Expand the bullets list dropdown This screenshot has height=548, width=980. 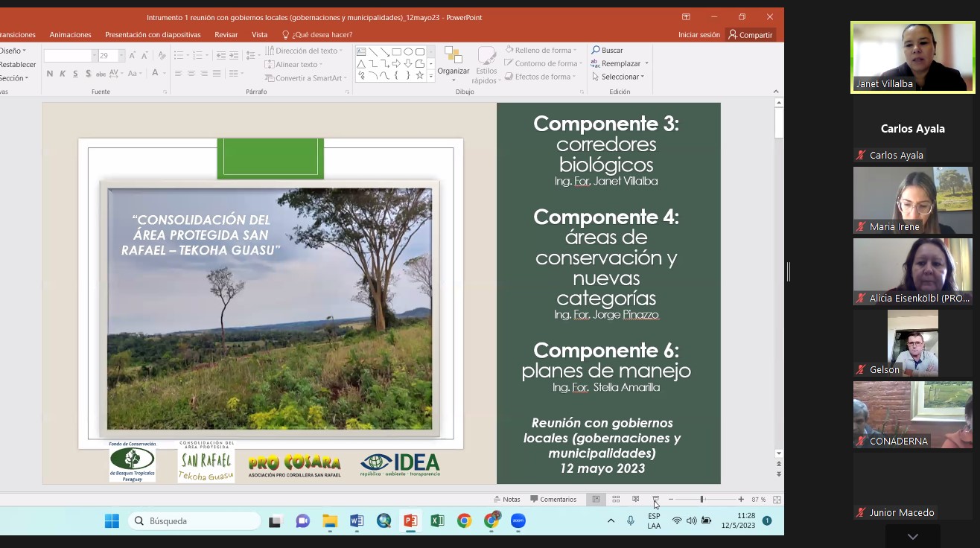tap(188, 55)
